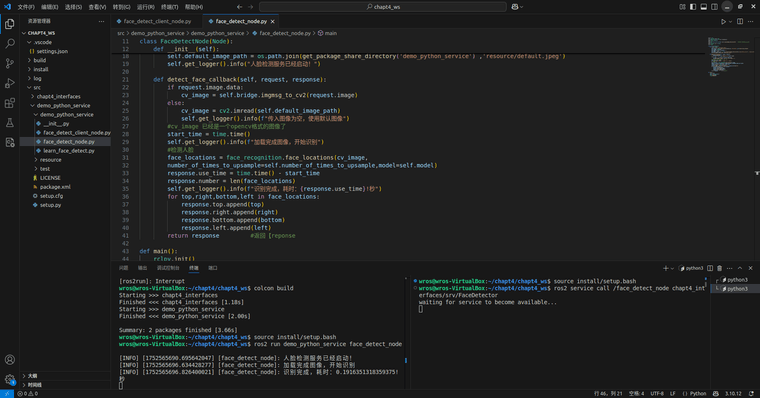This screenshot has height=398, width=760.
Task: Go back with the left arrow
Action: (239, 7)
